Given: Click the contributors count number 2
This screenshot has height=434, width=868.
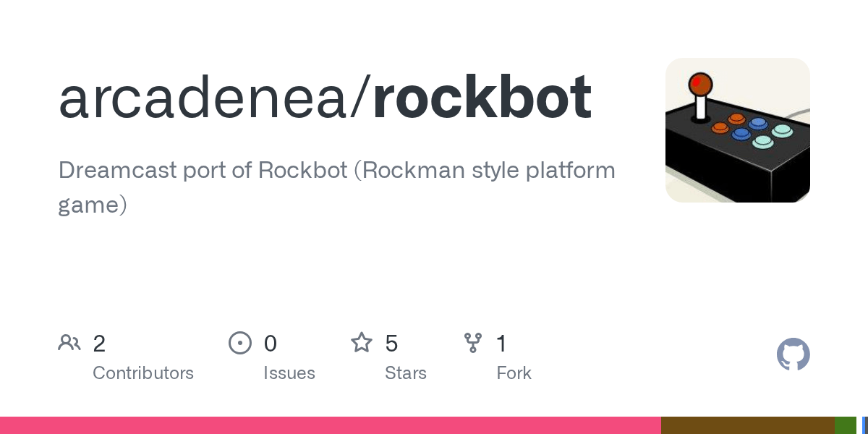Looking at the screenshot, I should [99, 343].
